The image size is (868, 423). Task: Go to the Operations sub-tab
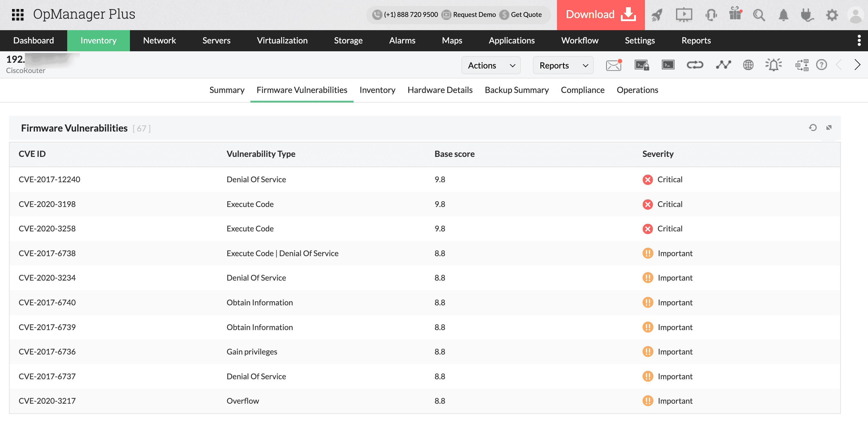pyautogui.click(x=637, y=90)
